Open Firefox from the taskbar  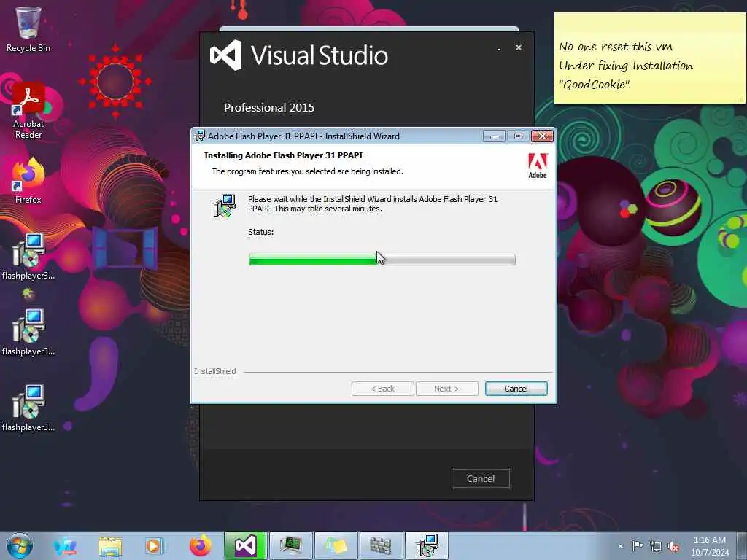(200, 546)
